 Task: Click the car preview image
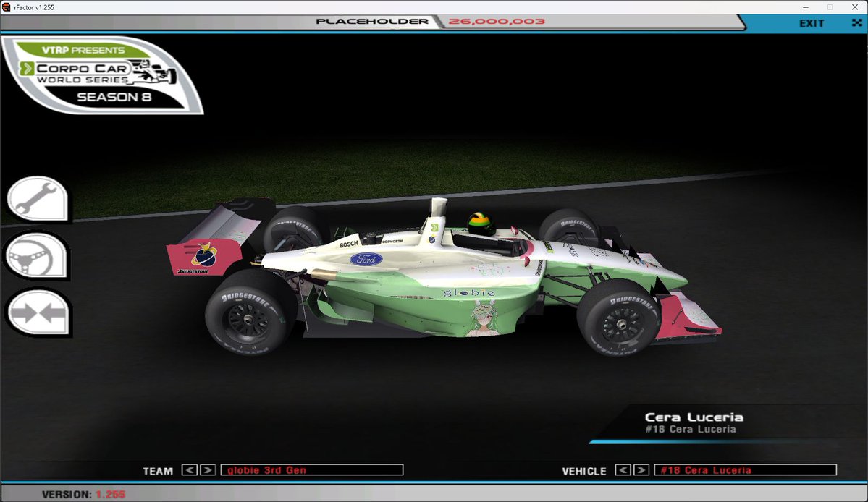point(443,276)
